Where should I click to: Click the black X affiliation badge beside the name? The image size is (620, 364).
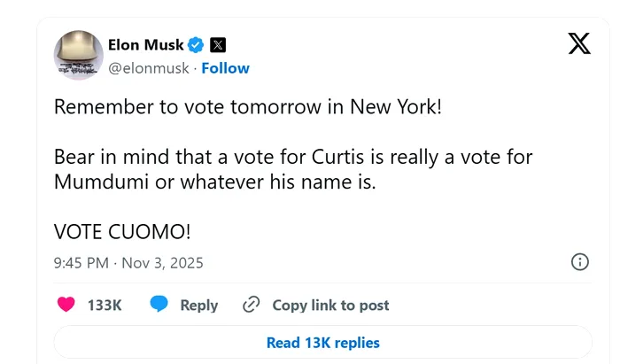(x=218, y=45)
